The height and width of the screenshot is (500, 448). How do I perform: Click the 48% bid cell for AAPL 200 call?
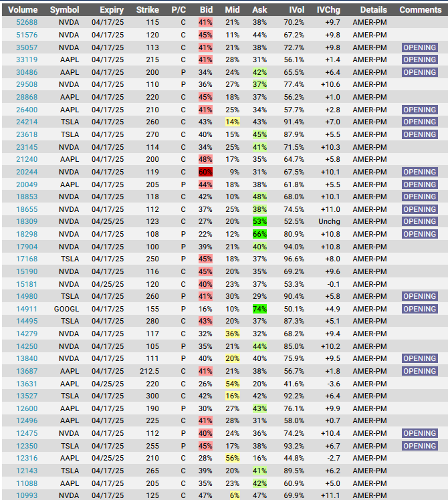click(205, 159)
